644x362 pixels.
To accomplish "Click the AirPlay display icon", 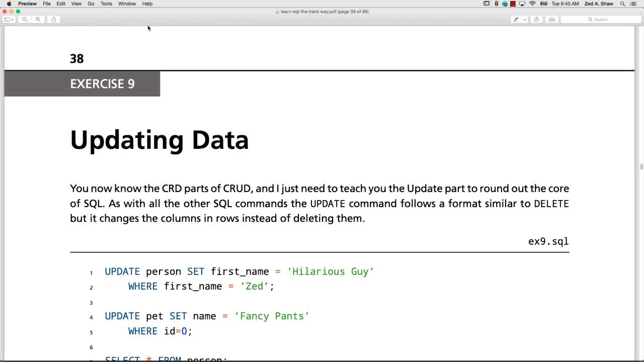I will pyautogui.click(x=522, y=4).
